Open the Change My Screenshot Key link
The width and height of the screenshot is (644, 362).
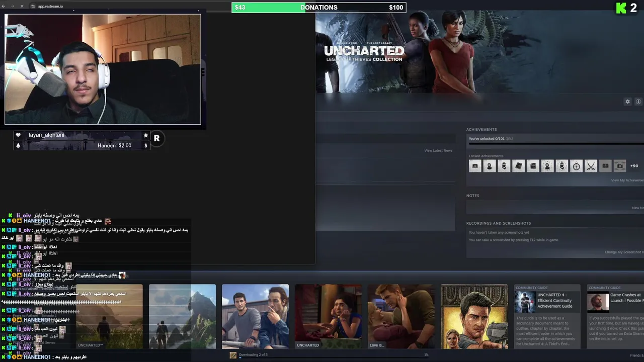tap(624, 252)
